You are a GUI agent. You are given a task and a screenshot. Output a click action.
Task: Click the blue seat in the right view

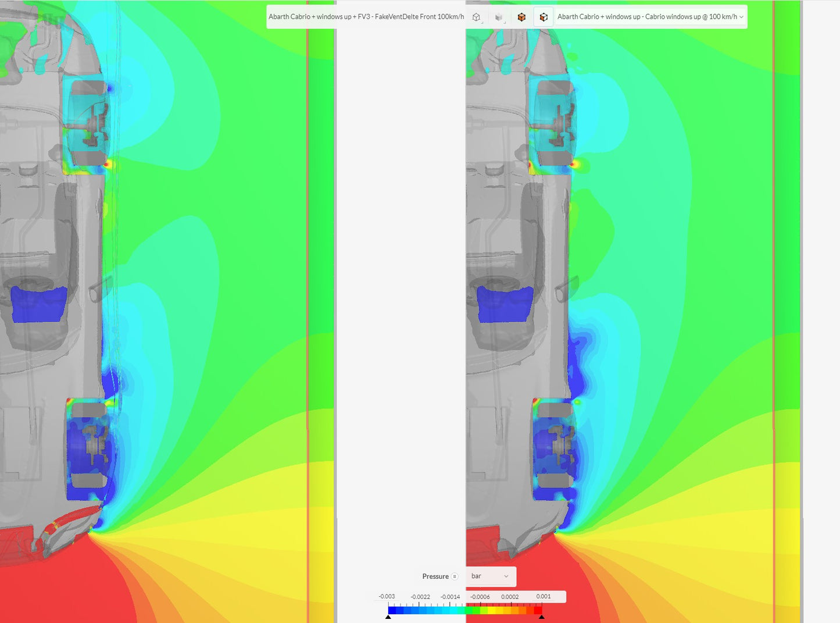[505, 304]
